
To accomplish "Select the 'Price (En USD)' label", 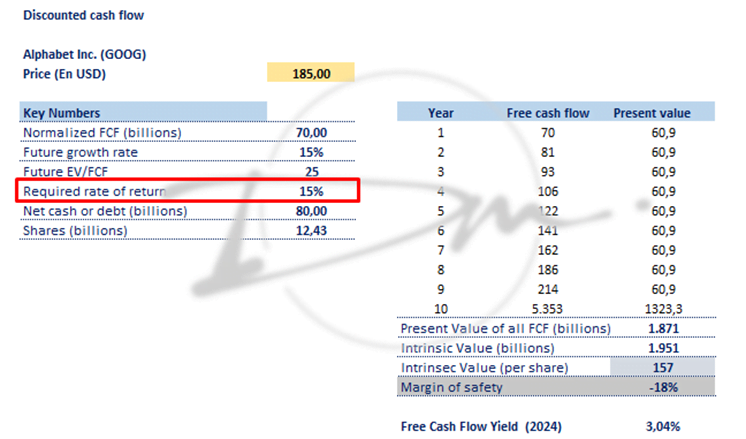I will click(64, 74).
